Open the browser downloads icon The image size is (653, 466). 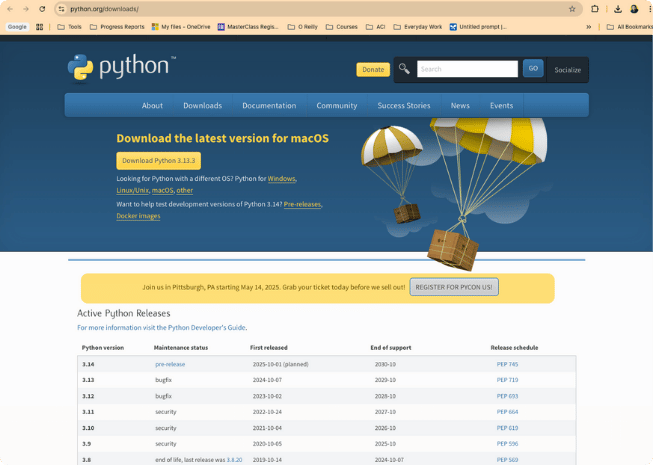(618, 9)
